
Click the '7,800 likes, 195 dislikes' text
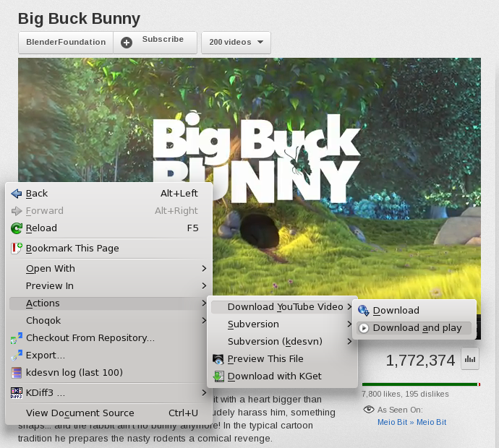coord(405,395)
